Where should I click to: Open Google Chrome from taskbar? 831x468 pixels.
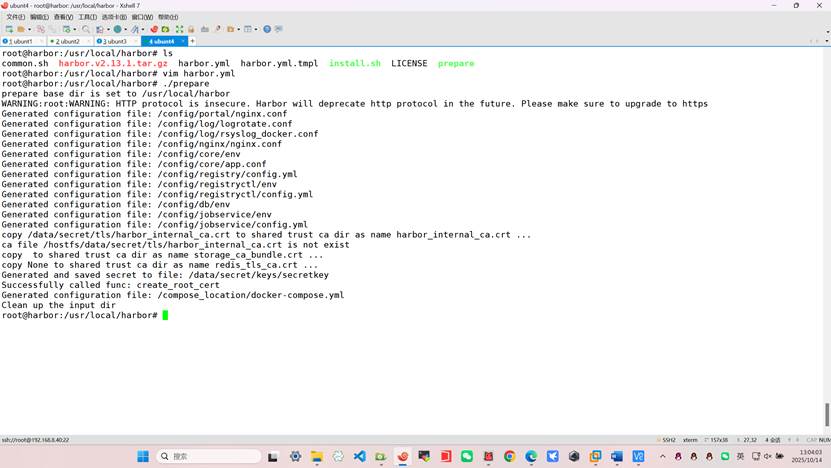click(510, 456)
